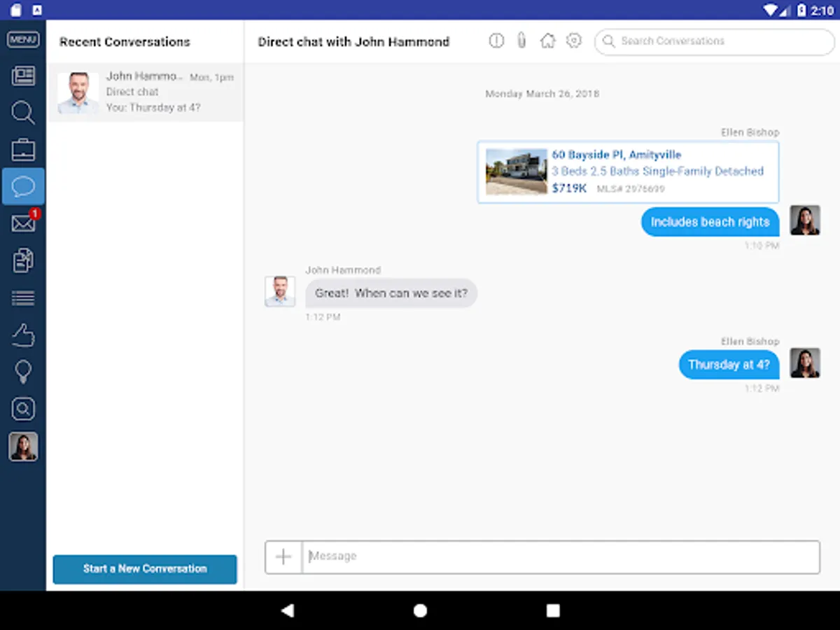Image resolution: width=840 pixels, height=630 pixels.
Task: Click the battery status icon
Action: [x=801, y=10]
